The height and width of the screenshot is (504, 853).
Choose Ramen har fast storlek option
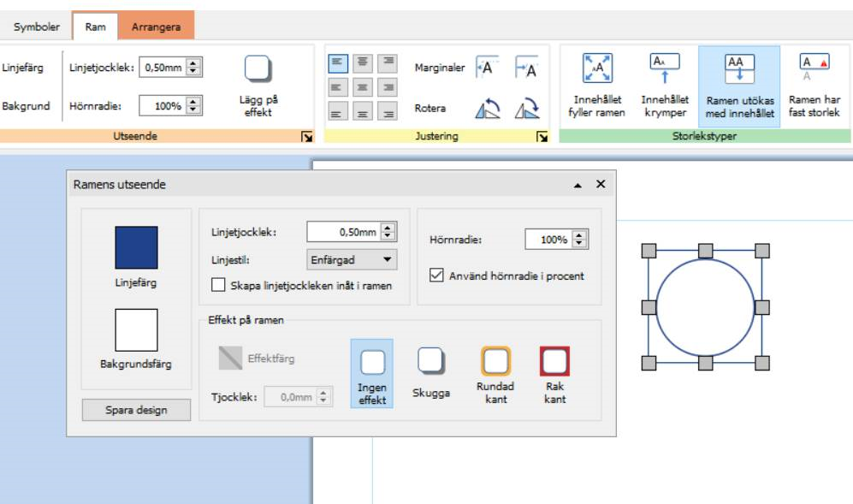click(814, 68)
